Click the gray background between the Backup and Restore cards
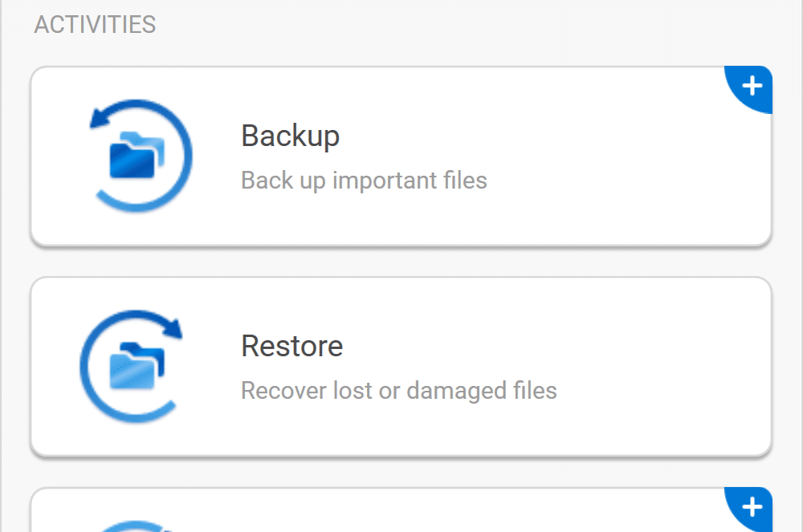Screen dimensions: 803x532 pos(401,262)
